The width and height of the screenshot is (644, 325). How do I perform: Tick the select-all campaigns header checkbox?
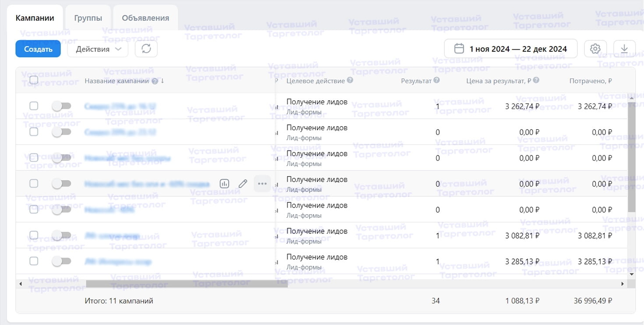click(34, 80)
